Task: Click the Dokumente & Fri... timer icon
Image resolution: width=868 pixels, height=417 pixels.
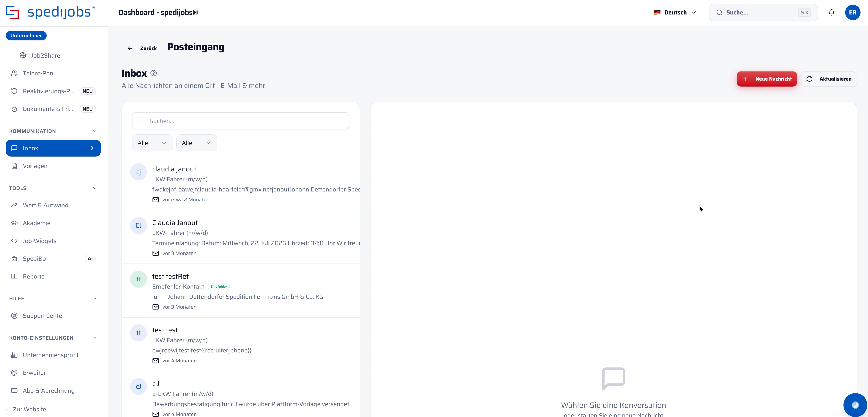Action: (14, 109)
